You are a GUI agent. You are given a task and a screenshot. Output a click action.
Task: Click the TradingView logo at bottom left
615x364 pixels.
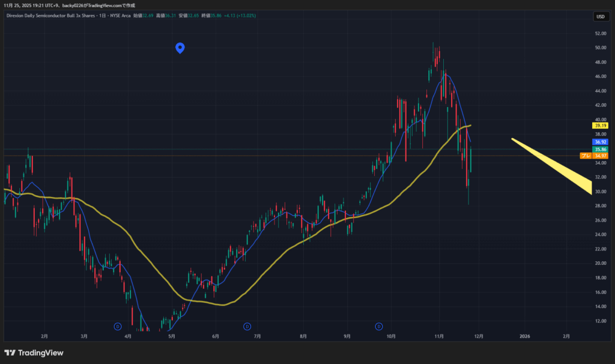click(34, 353)
